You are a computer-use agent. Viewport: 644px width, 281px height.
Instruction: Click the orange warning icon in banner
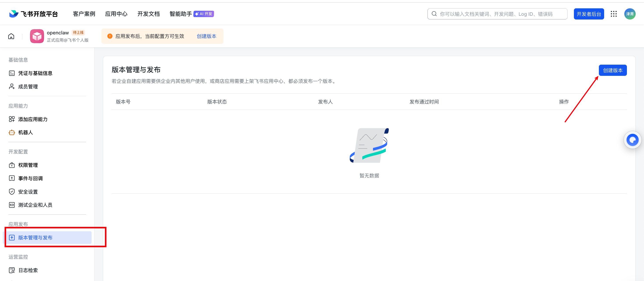pyautogui.click(x=110, y=36)
